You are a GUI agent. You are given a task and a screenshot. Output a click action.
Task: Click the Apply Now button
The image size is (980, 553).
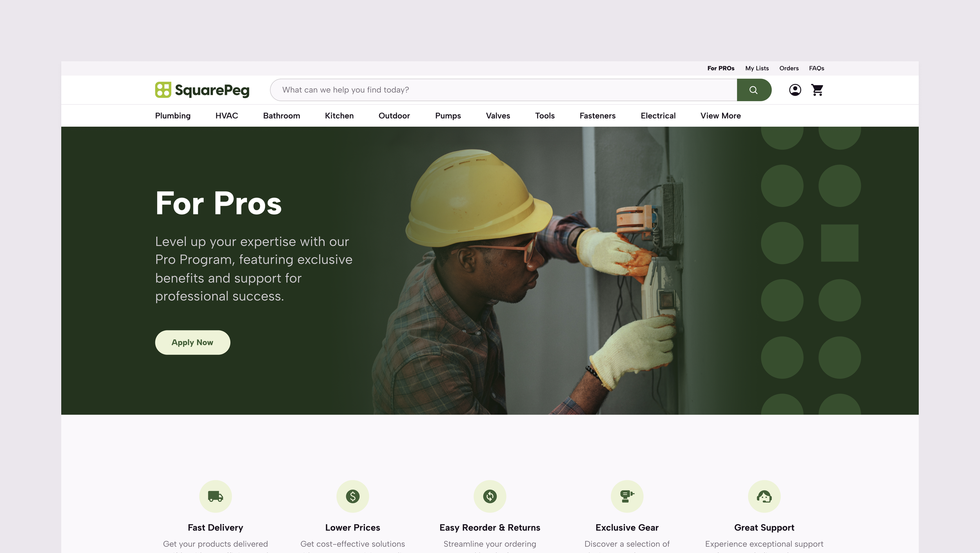(x=192, y=342)
